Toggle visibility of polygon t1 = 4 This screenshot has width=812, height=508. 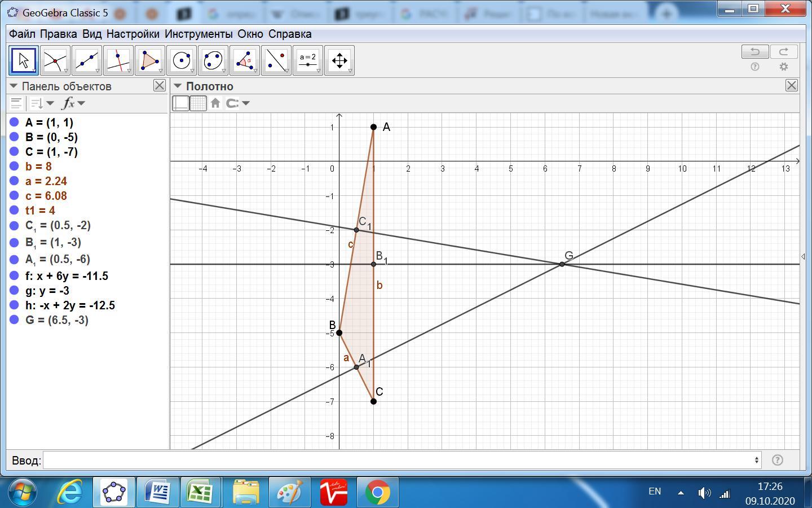15,211
